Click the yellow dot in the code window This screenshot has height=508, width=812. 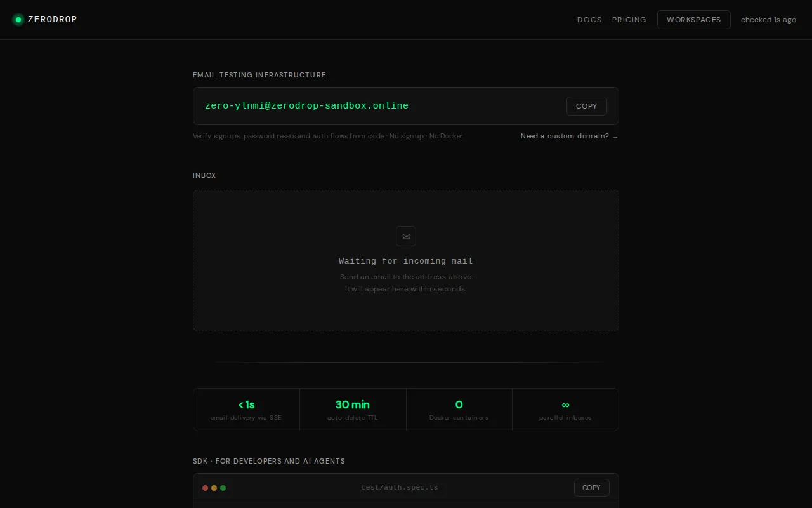(x=214, y=488)
